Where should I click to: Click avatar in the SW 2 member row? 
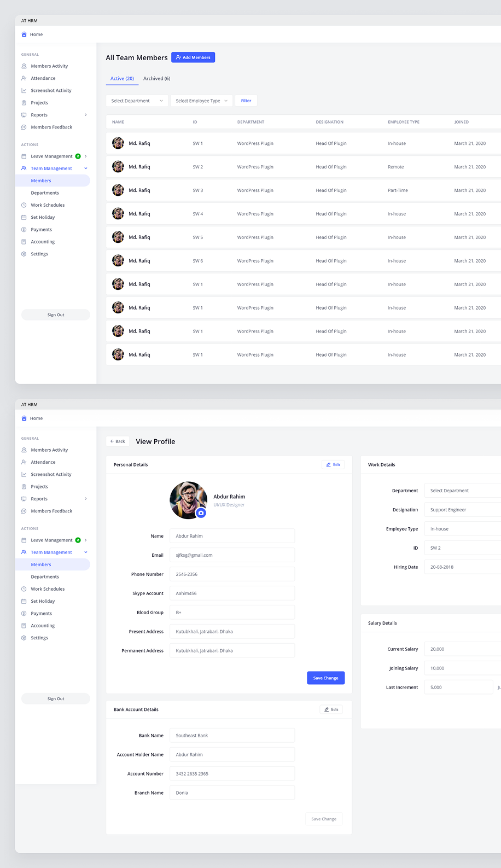[x=118, y=167]
